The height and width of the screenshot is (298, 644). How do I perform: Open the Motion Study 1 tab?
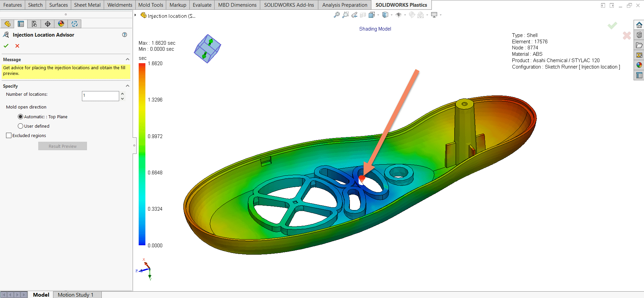(x=75, y=295)
